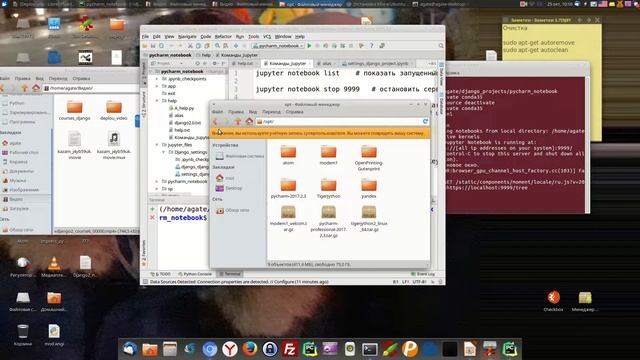Click Search Everywhere magnifier at PyCharm top right
Image resolution: width=640 pixels, height=360 pixels.
(441, 46)
